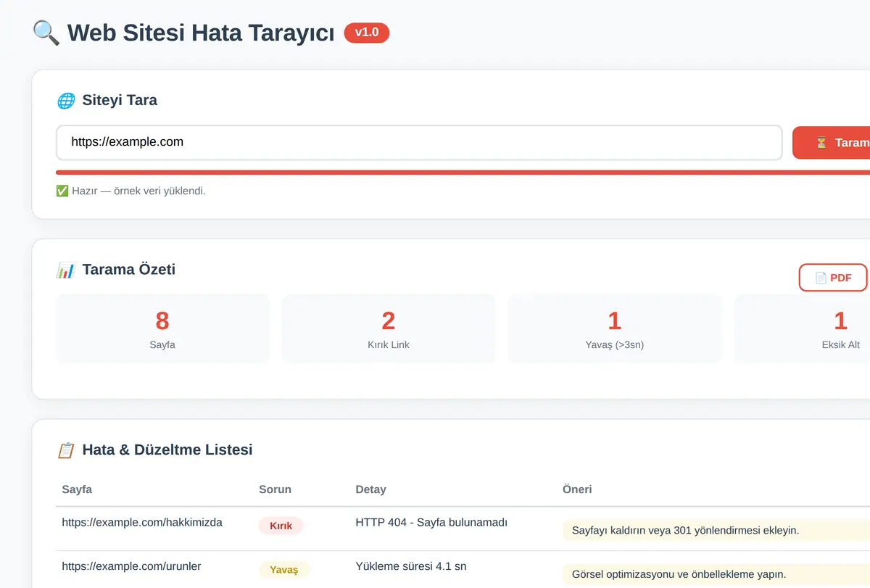Click the Görsel optimizasyonu suggestion box
This screenshot has height=588, width=870.
(x=716, y=574)
